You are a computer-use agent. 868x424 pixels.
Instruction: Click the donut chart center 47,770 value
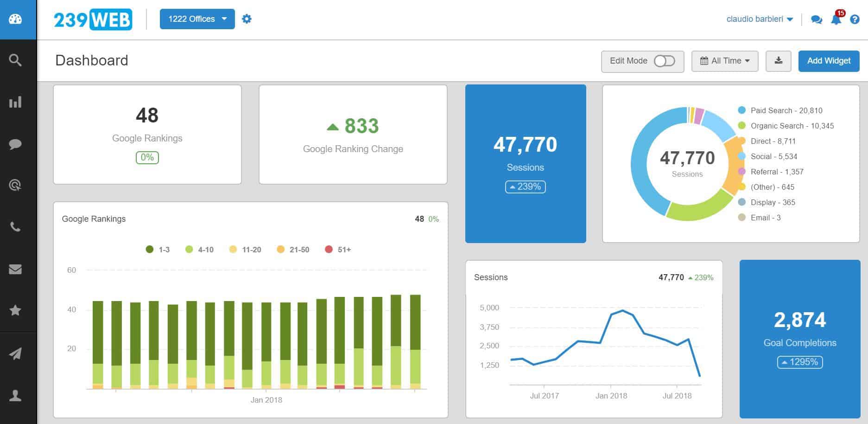click(x=687, y=158)
